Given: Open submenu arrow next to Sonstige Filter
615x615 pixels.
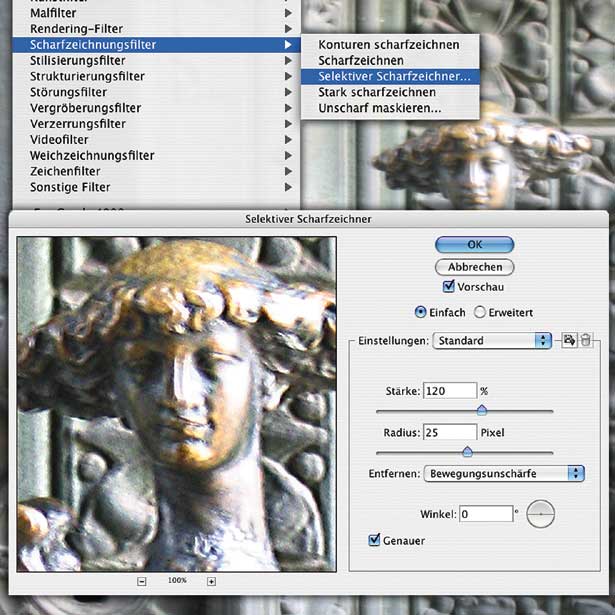Looking at the screenshot, I should [288, 187].
